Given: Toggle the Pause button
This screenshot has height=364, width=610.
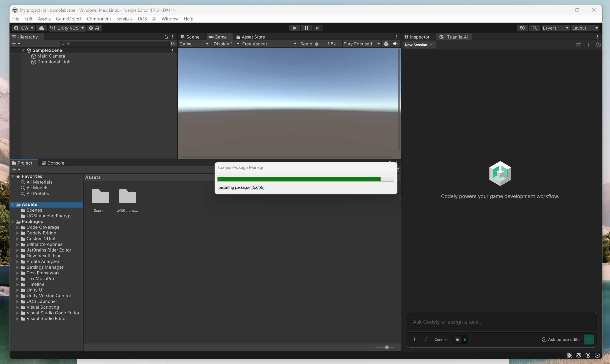Looking at the screenshot, I should coord(306,28).
